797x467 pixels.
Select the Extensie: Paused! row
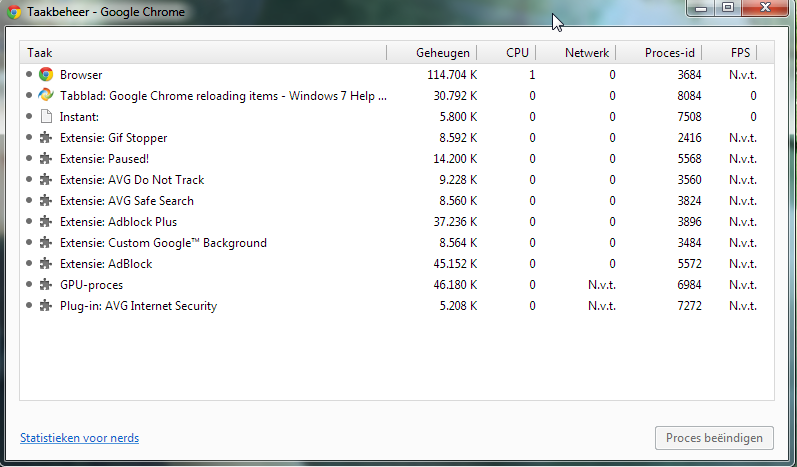pos(397,159)
